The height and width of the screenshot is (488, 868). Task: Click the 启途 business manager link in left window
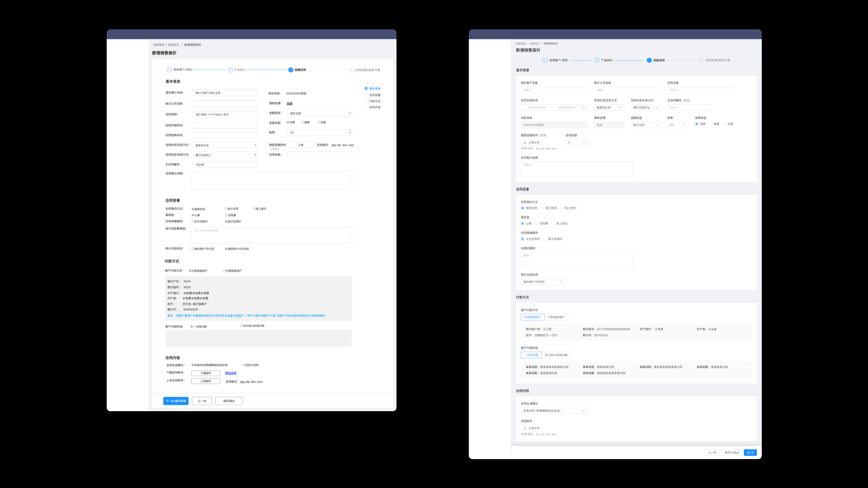click(289, 103)
